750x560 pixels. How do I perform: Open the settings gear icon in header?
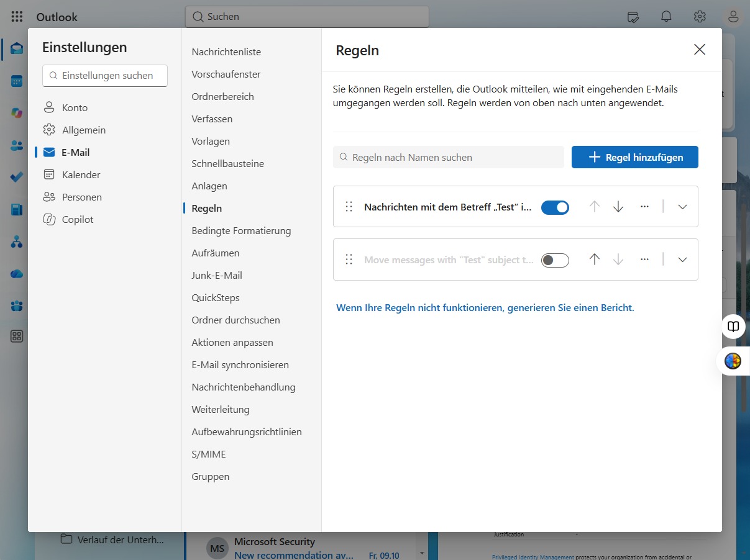pos(700,17)
